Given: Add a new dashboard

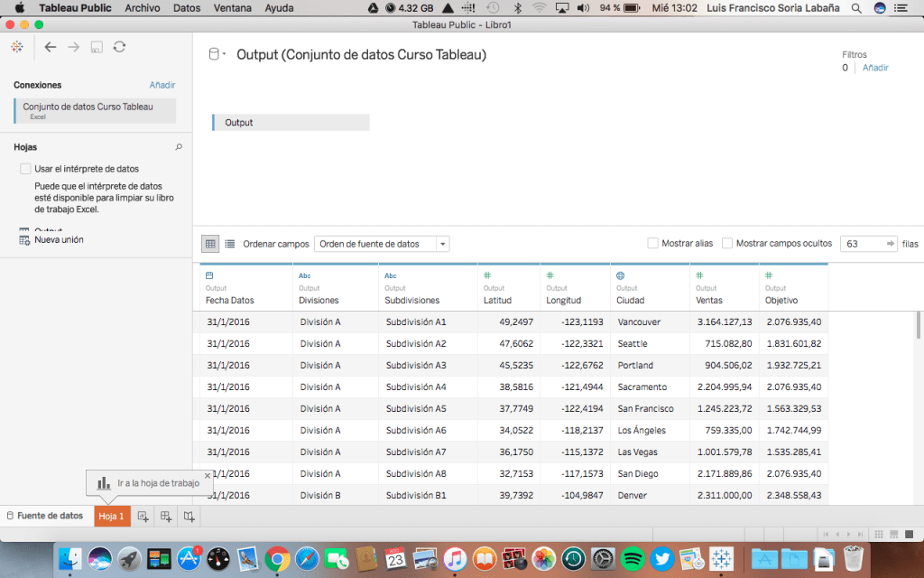Looking at the screenshot, I should coord(166,516).
